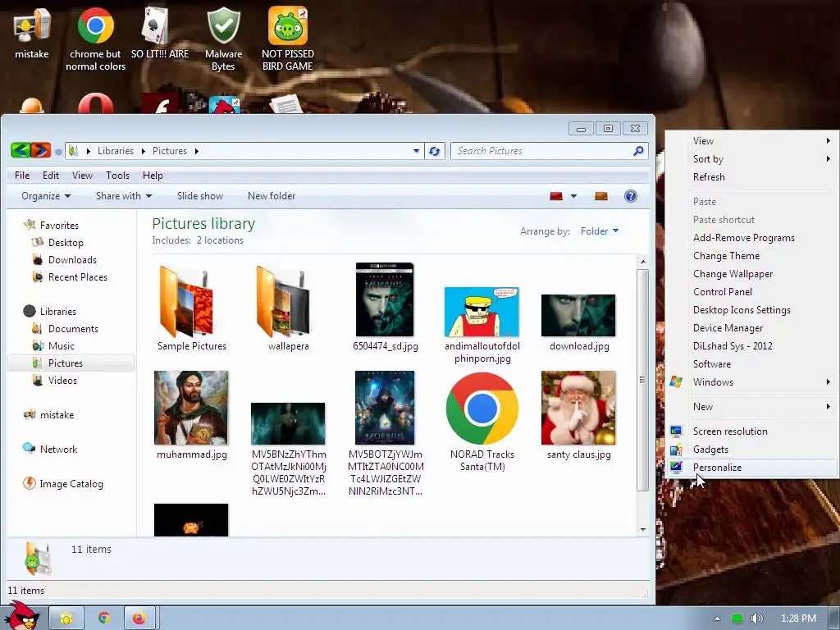Image resolution: width=840 pixels, height=630 pixels.
Task: Open the Sample Pictures folder
Action: [x=192, y=308]
